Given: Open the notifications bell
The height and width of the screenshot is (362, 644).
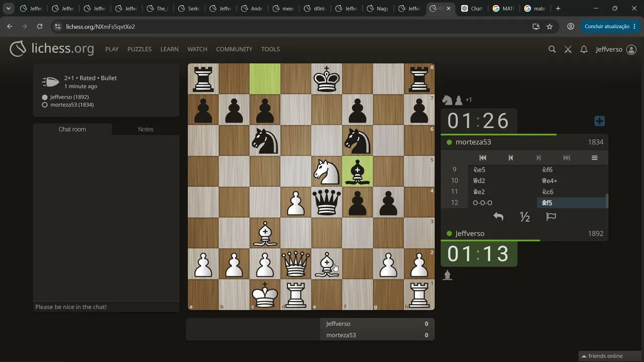Looking at the screenshot, I should coord(584,49).
